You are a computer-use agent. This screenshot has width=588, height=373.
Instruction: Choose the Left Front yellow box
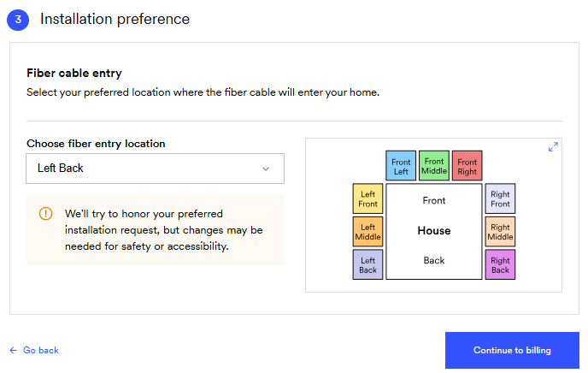coord(367,198)
